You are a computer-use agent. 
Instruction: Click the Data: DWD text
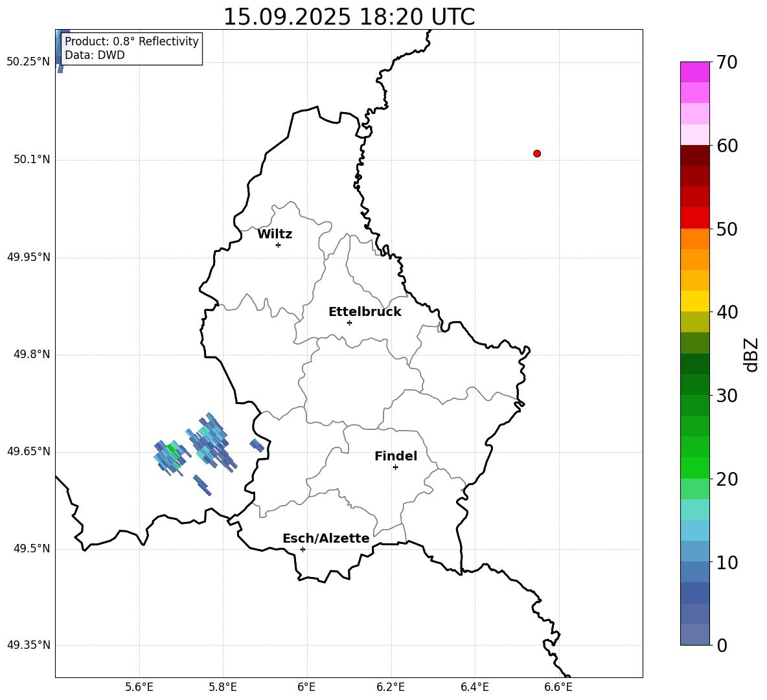point(95,55)
